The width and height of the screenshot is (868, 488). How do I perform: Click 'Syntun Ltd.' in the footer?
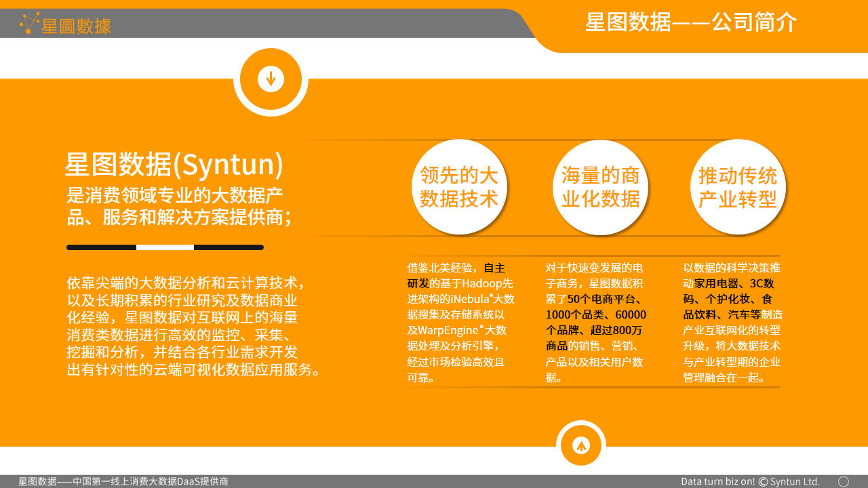click(795, 482)
